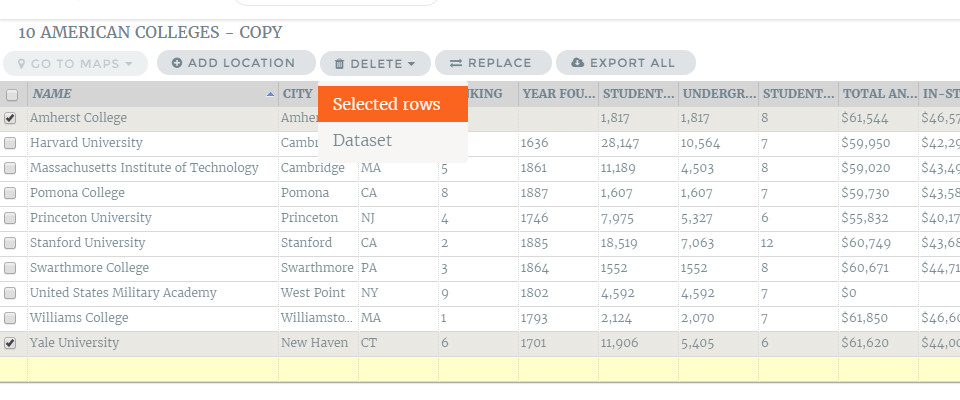Click the swap arrows icon on Replace
Image resolution: width=960 pixels, height=400 pixels.
pyautogui.click(x=456, y=63)
